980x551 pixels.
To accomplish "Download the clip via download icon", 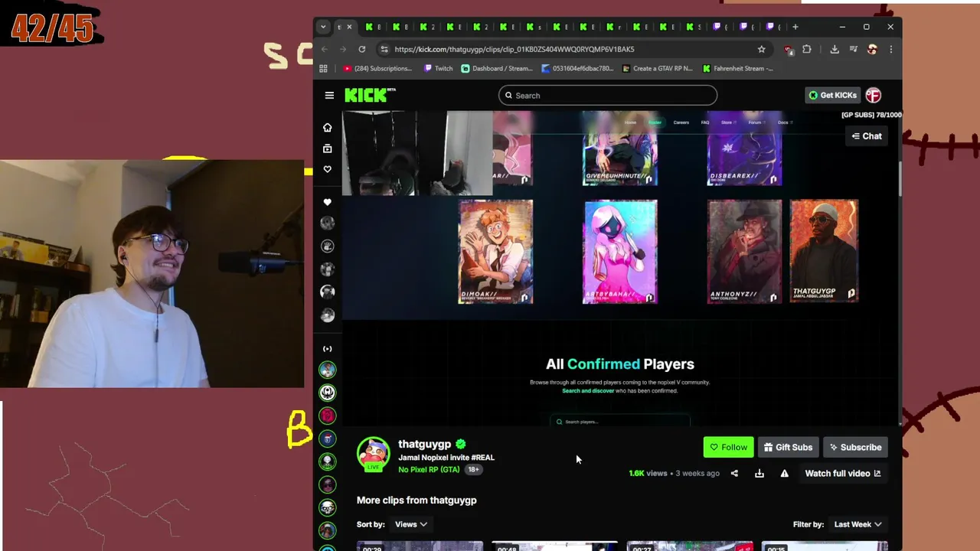I will (759, 474).
